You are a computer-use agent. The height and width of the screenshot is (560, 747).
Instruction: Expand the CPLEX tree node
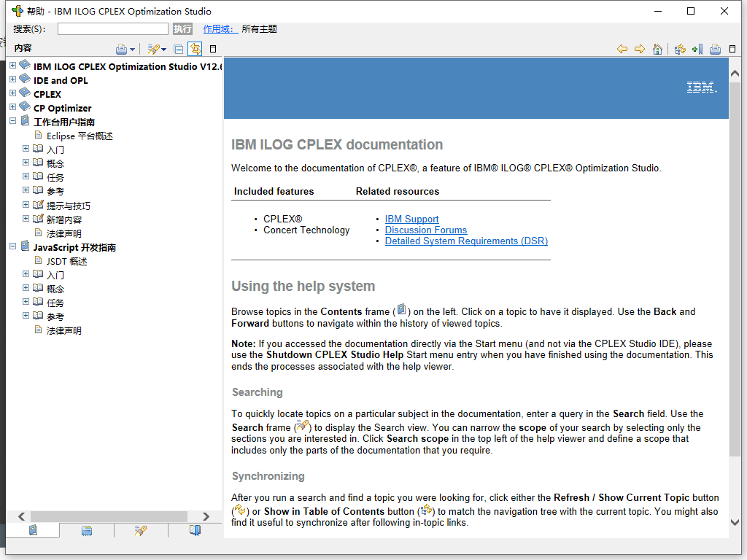pos(12,93)
